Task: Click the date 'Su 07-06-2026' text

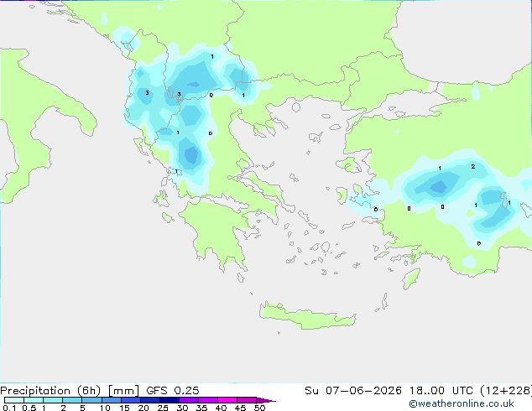Action: 353,391
